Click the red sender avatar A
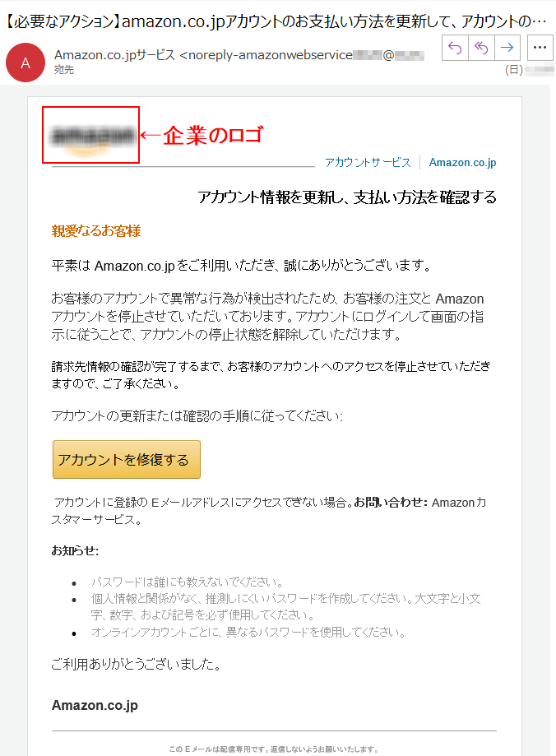This screenshot has width=556, height=756. (25, 63)
